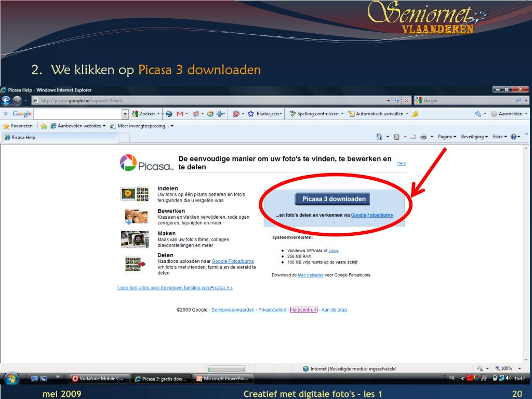Screen dimensions: 532x399
Task: Open the Extra menu
Action: [500, 137]
